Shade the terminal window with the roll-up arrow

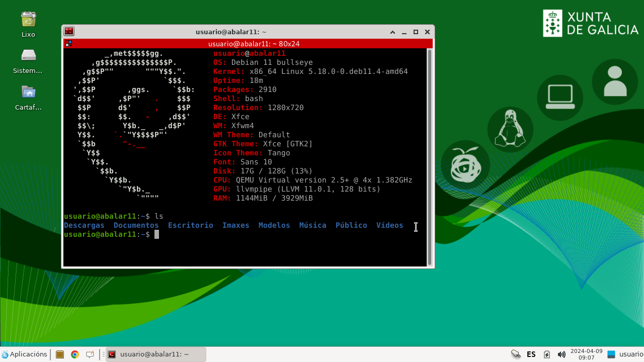coord(392,32)
